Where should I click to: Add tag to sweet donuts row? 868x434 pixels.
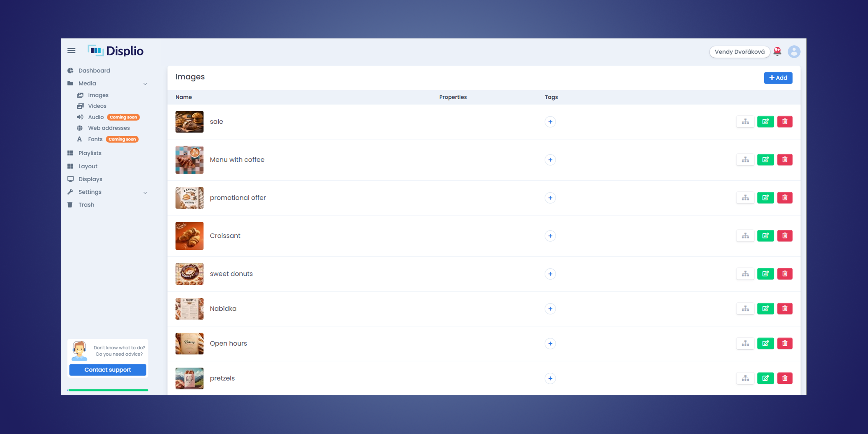click(550, 274)
